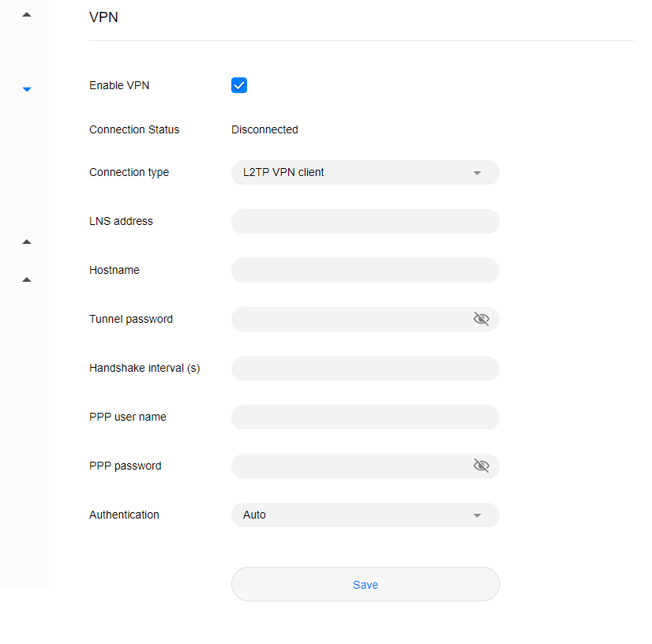Focus the LNS address field
This screenshot has width=652, height=644.
(365, 221)
